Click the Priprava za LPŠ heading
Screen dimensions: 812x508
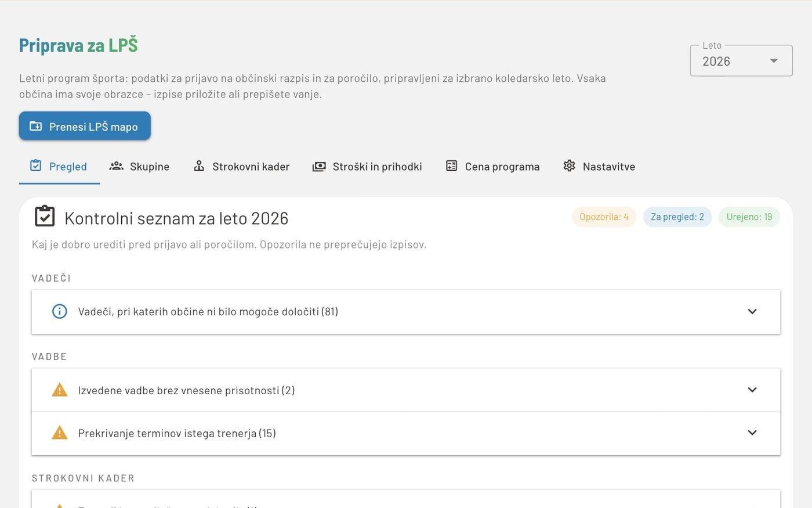tap(78, 45)
